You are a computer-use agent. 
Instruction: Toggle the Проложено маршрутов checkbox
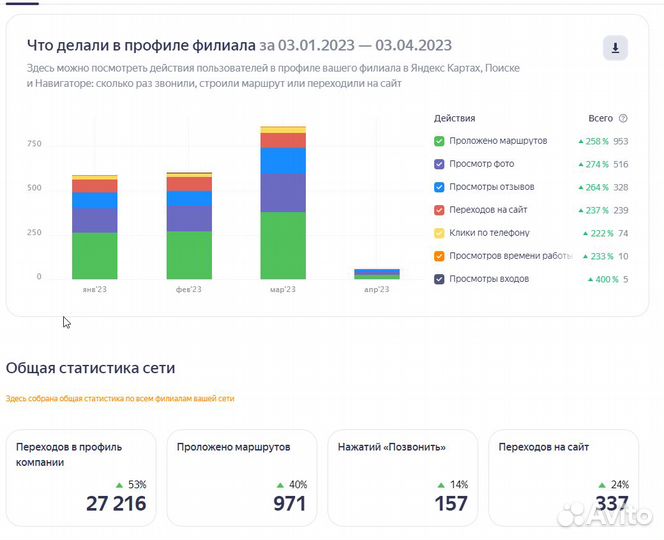pyautogui.click(x=439, y=141)
